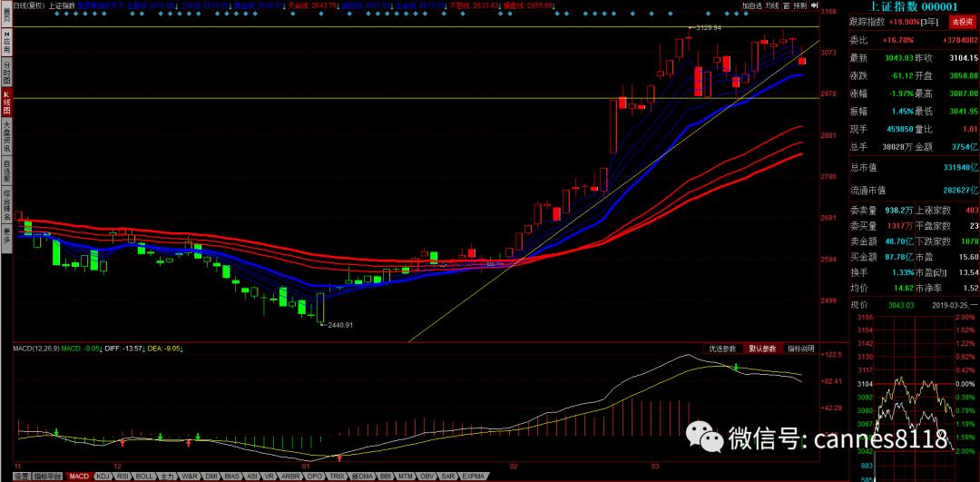Click the green buy arrow on MACD line

[x=736, y=368]
